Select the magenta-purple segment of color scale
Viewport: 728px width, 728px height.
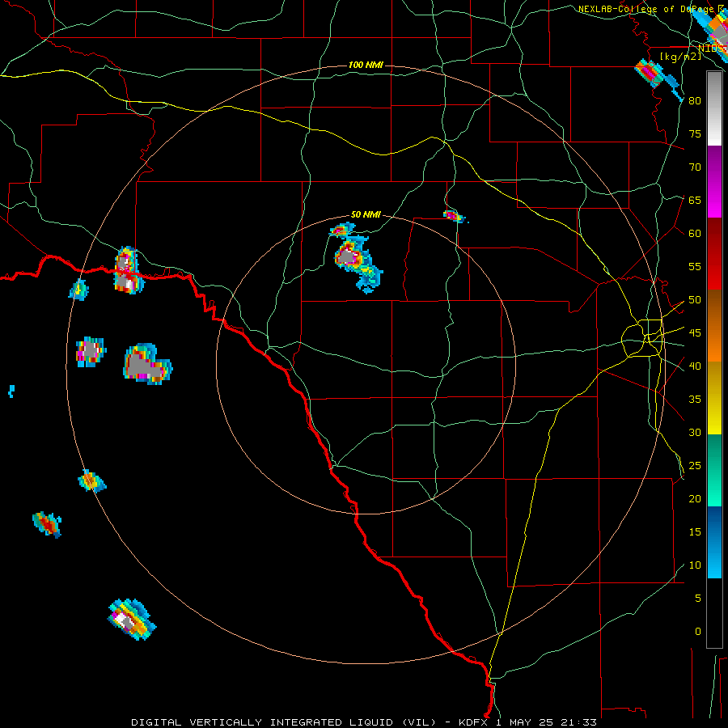pyautogui.click(x=714, y=181)
